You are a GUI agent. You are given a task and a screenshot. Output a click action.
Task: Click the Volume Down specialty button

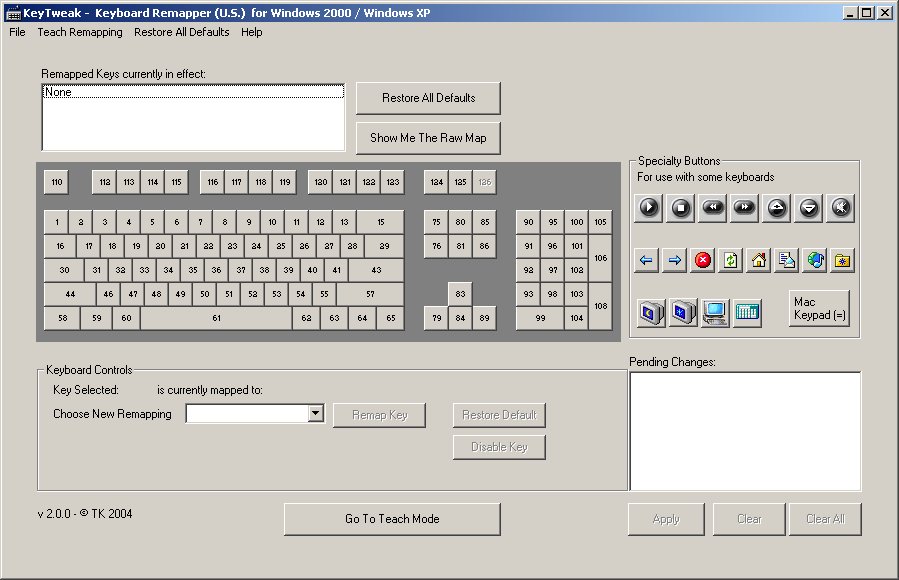(x=809, y=207)
